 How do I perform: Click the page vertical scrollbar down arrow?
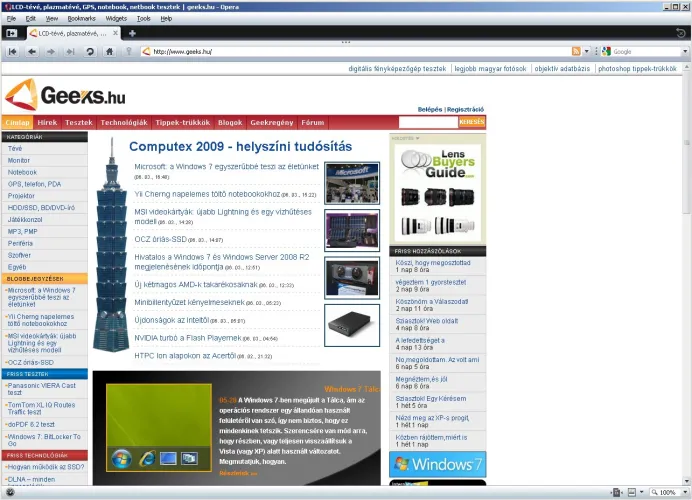click(687, 481)
